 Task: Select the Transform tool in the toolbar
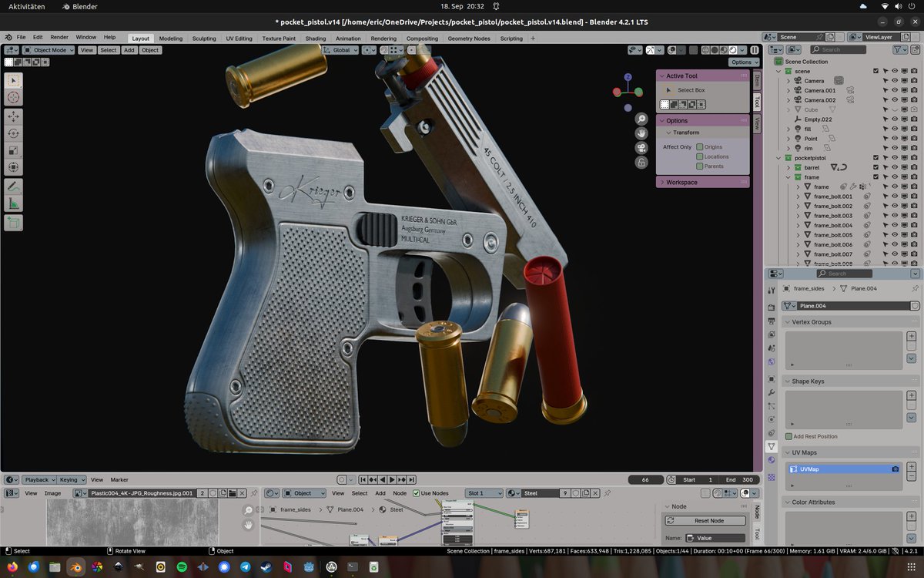click(x=13, y=167)
